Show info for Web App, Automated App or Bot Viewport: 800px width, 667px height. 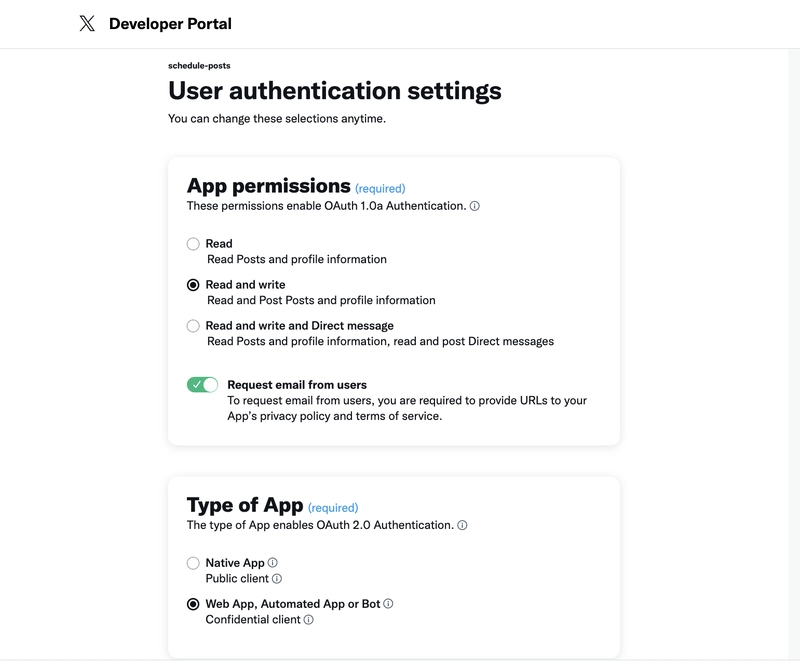(388, 604)
